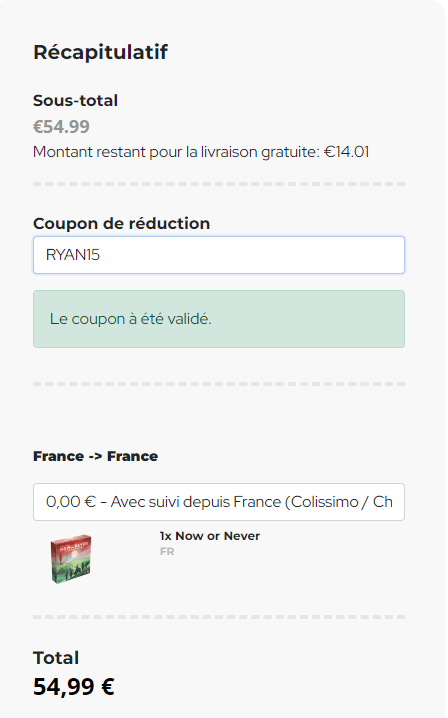Click the bold 54,99 € total price

pos(74,686)
